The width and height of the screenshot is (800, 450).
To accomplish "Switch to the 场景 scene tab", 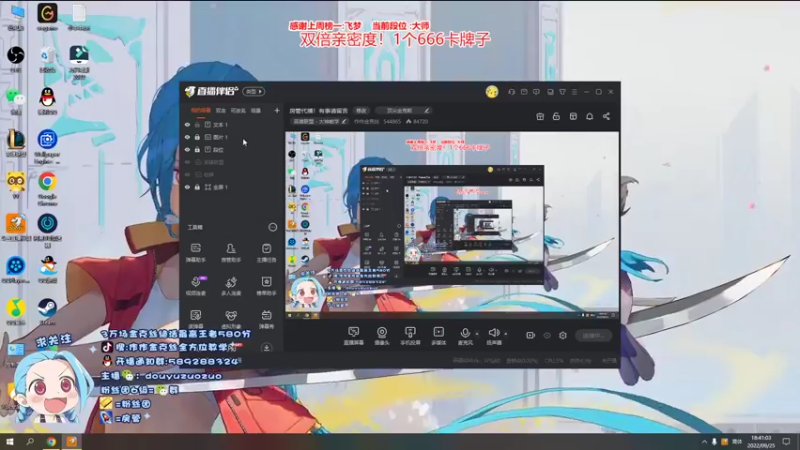I will 256,110.
